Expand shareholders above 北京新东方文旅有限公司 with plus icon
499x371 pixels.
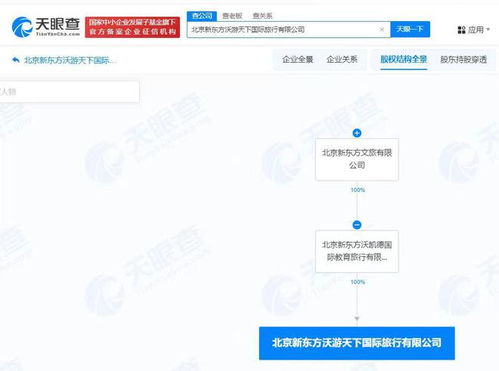tap(357, 133)
